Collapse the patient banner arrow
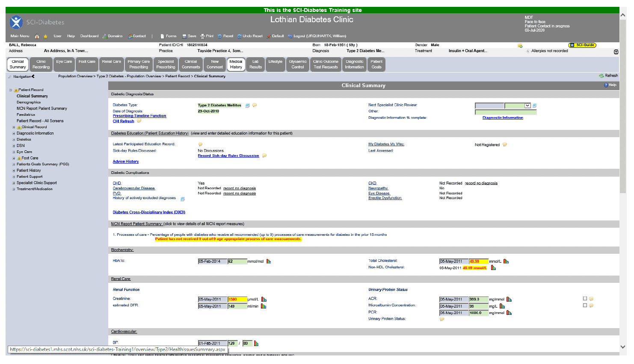 (x=616, y=52)
